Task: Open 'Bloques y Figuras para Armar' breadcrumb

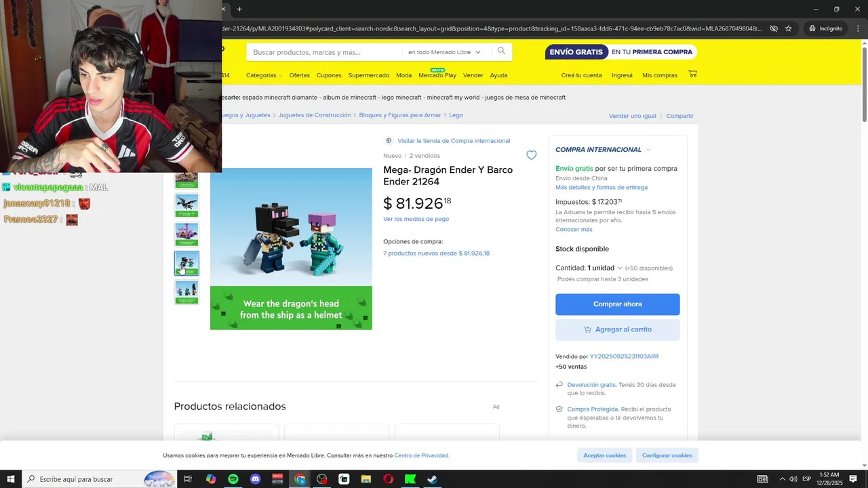Action: point(400,115)
